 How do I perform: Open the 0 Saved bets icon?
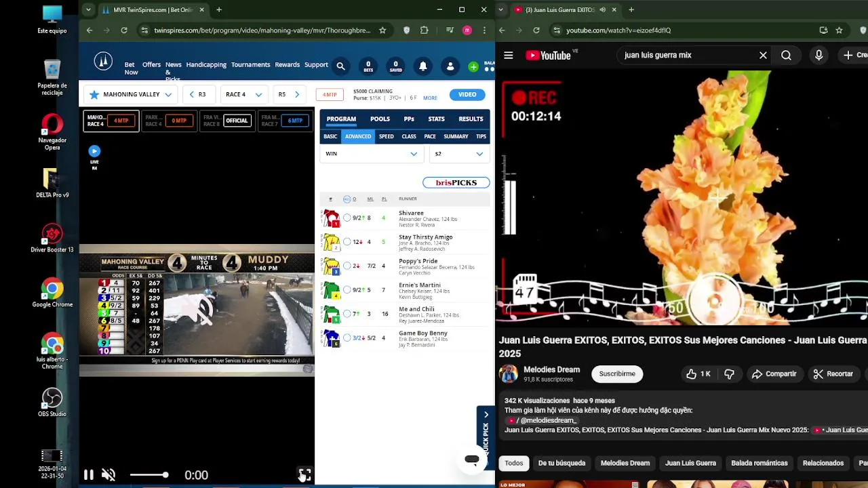(395, 66)
